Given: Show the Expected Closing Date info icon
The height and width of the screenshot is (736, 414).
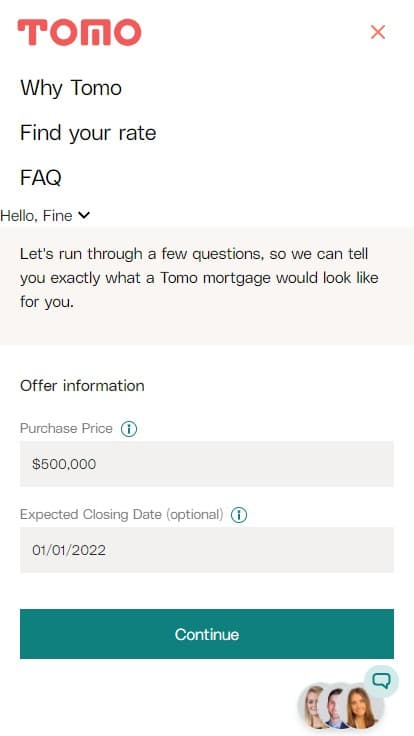Looking at the screenshot, I should coord(239,515).
